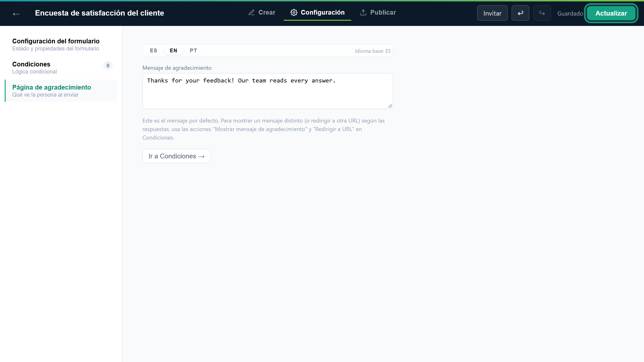644x362 pixels.
Task: Click the redo arrow button
Action: click(542, 13)
